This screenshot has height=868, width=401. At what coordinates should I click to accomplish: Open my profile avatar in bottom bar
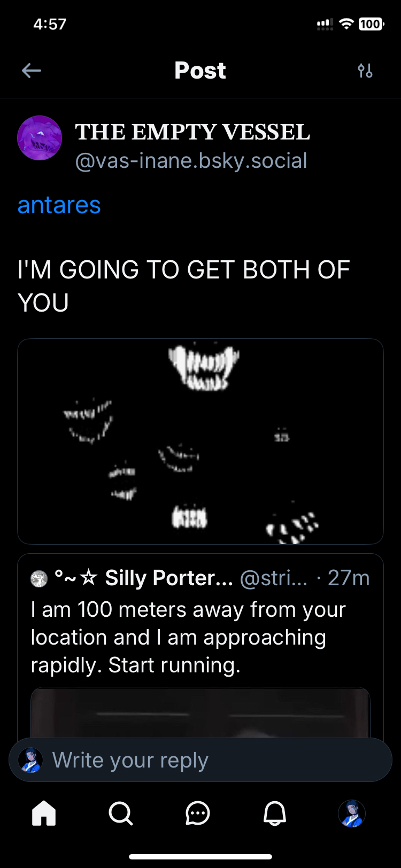point(352,813)
